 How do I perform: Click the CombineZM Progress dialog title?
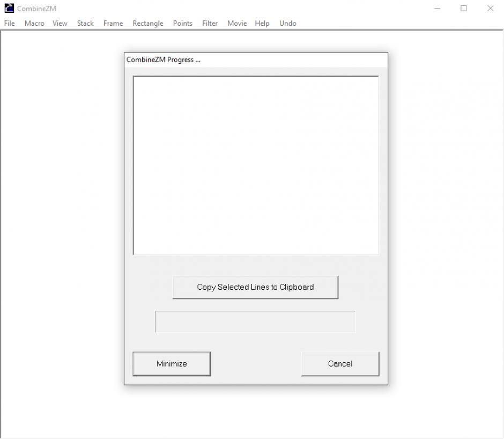click(x=164, y=60)
